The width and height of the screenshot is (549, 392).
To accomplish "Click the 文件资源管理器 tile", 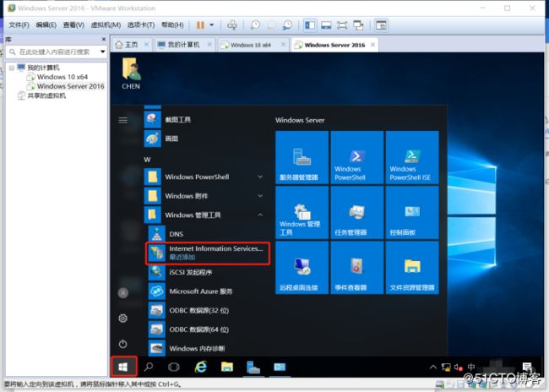I will [412, 268].
